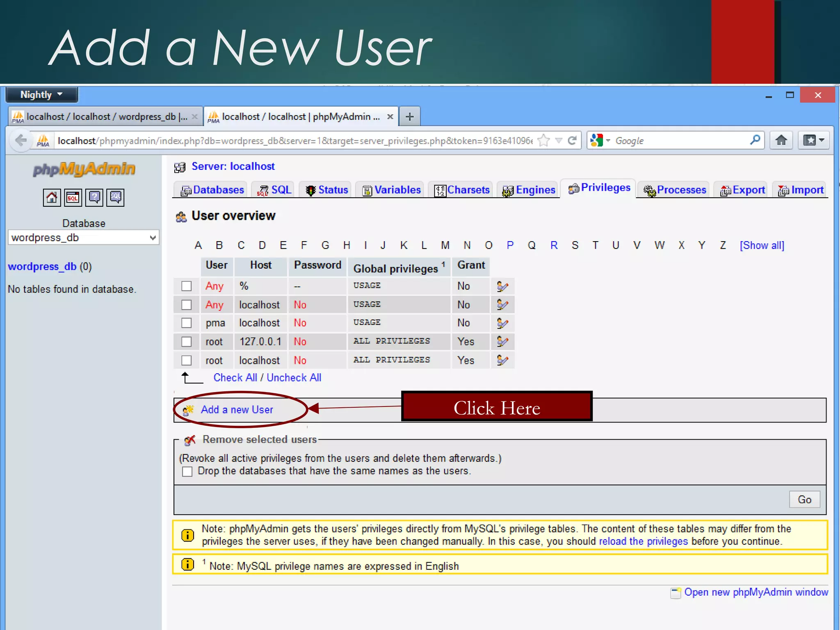
Task: Click the PMA site icon in address bar
Action: 43,141
